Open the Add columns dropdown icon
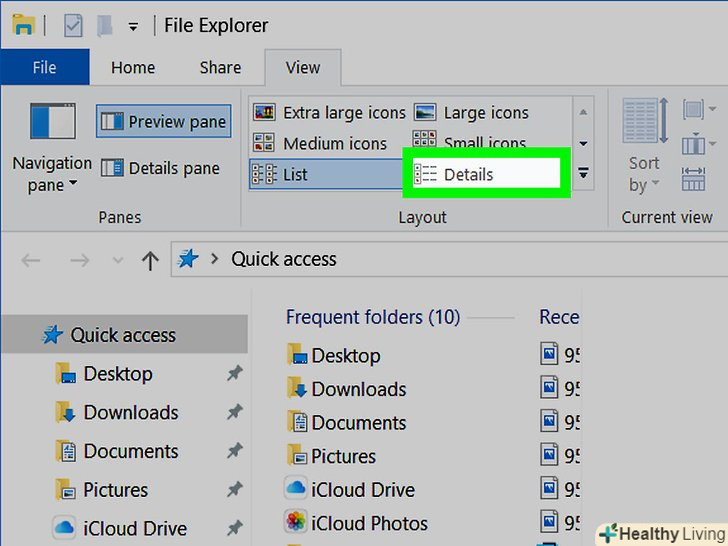728x546 pixels. tap(698, 144)
